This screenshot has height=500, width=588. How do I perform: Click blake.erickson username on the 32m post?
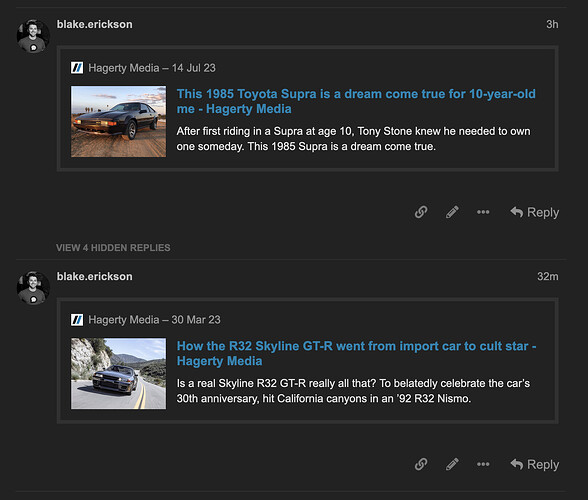click(x=94, y=276)
